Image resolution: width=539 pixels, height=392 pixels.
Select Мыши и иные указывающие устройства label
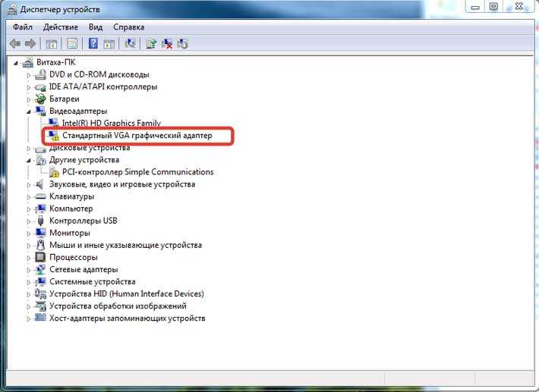(126, 245)
